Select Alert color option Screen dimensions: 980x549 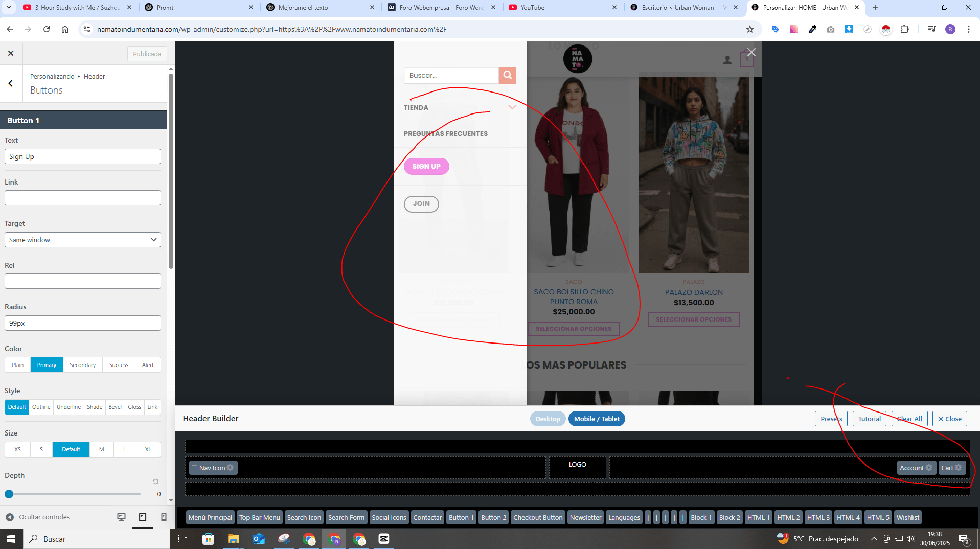tap(148, 365)
